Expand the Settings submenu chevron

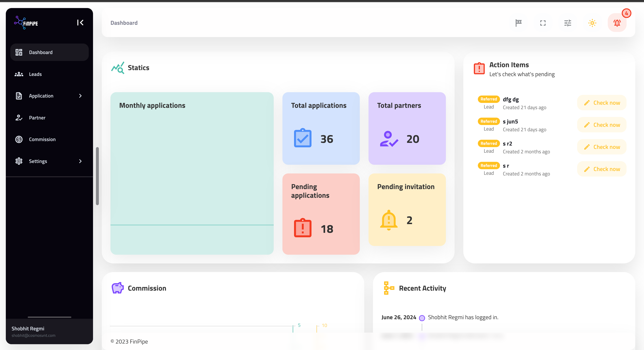pyautogui.click(x=80, y=161)
